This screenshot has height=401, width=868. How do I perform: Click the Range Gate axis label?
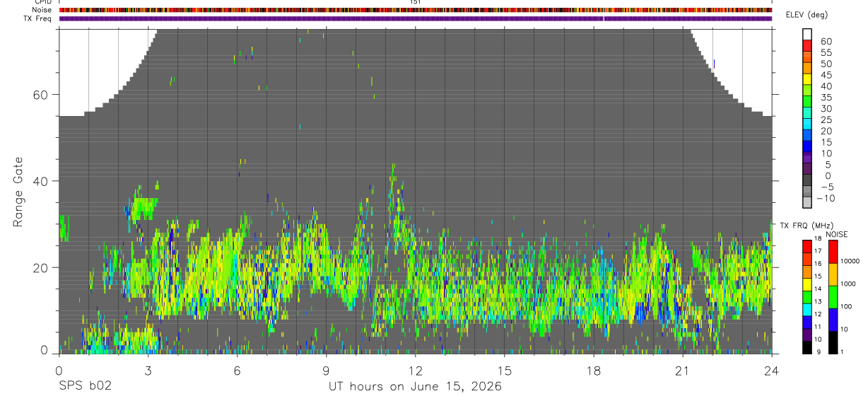pyautogui.click(x=18, y=192)
